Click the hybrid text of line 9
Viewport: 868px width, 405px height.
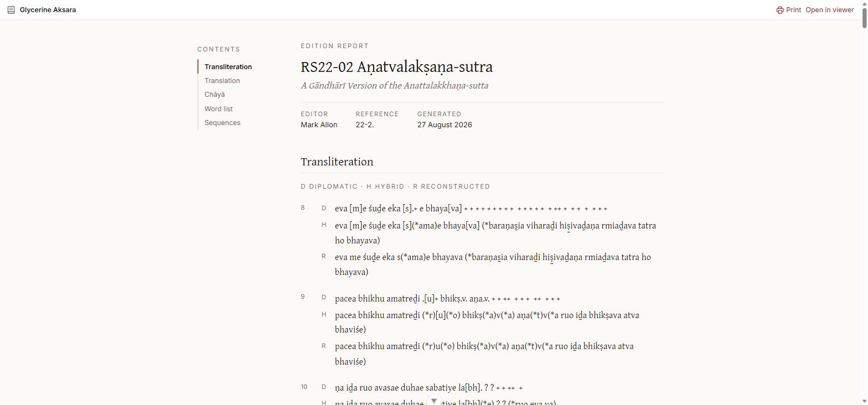click(x=487, y=323)
